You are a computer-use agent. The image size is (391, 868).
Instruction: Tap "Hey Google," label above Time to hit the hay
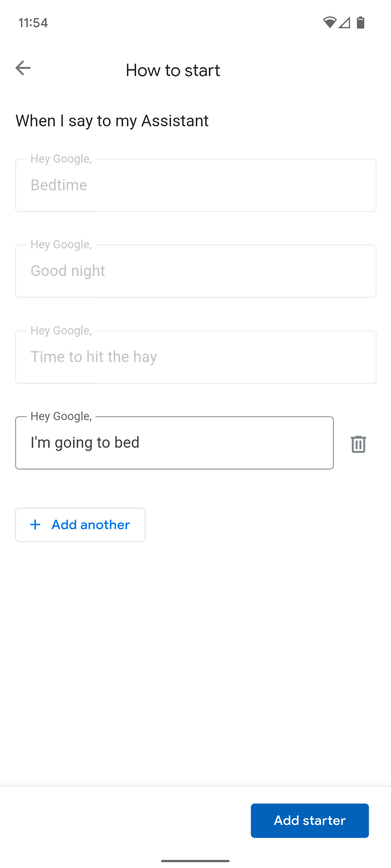pyautogui.click(x=61, y=331)
